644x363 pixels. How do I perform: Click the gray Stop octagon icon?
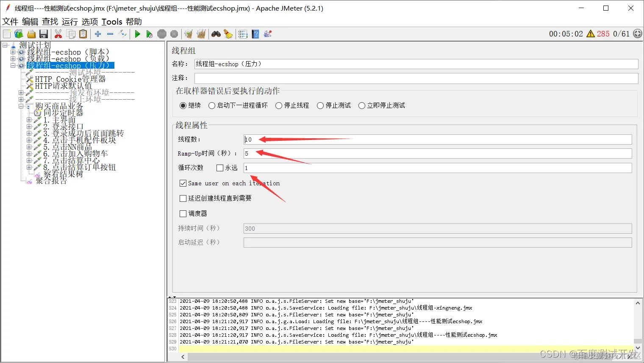tap(162, 34)
